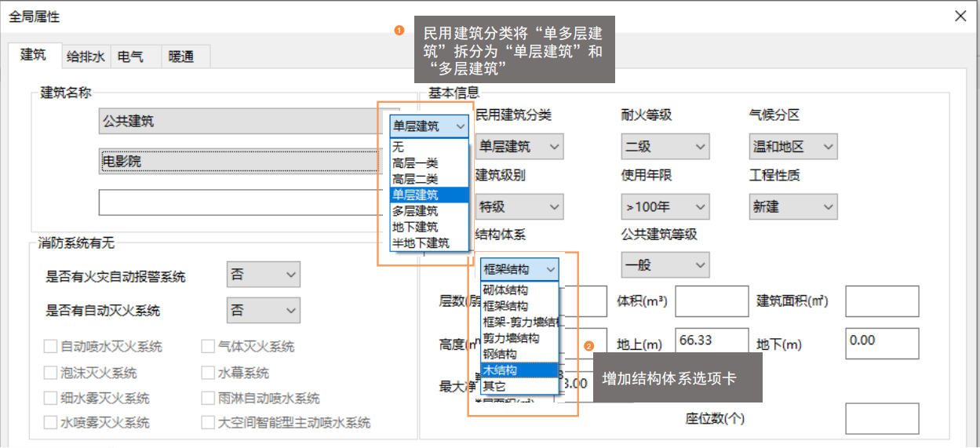Select 框架-剪力墙结构 in the list
The width and height of the screenshot is (980, 448).
519,322
